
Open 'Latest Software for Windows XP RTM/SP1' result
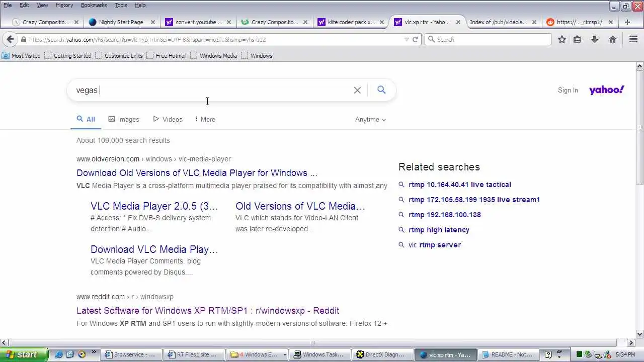pyautogui.click(x=208, y=311)
